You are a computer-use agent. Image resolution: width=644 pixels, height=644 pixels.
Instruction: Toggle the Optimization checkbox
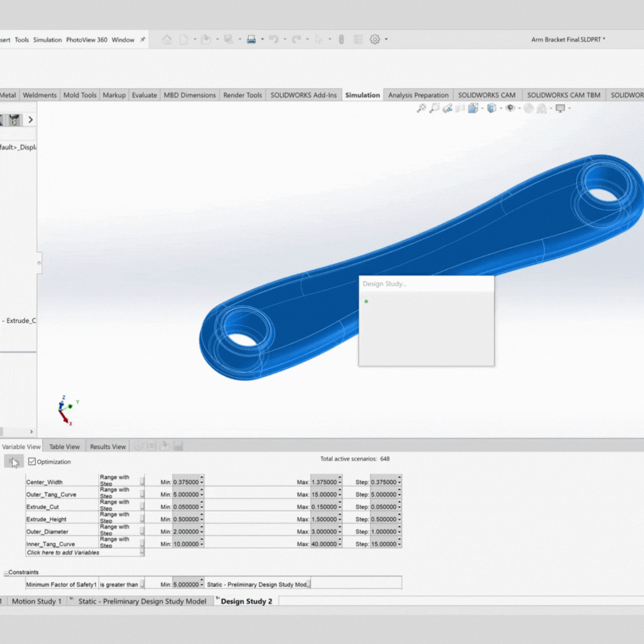pyautogui.click(x=32, y=462)
